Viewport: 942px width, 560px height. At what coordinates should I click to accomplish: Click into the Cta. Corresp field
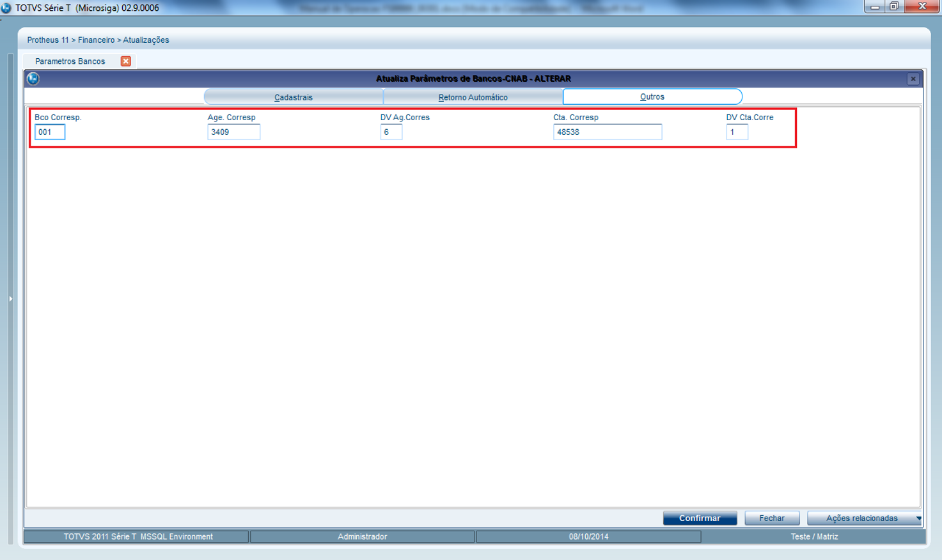click(607, 132)
